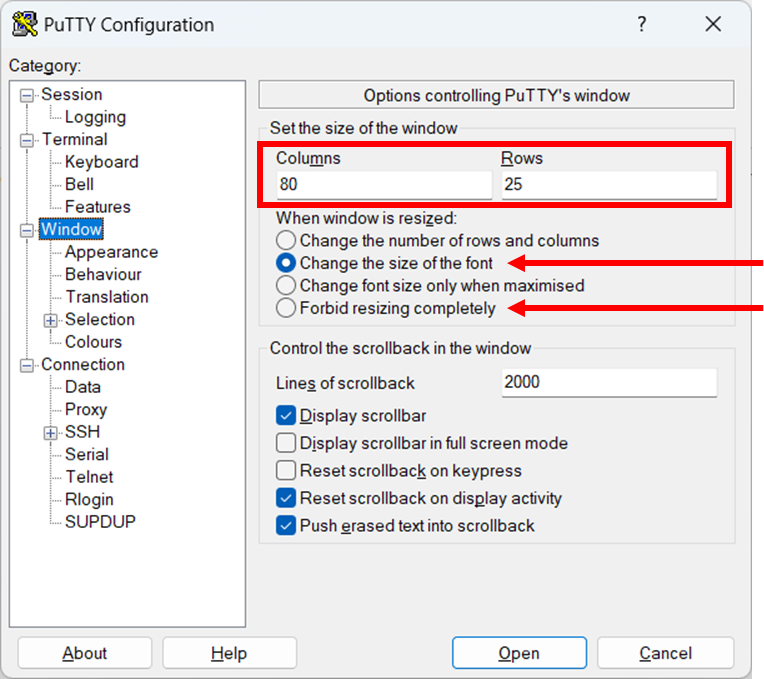Collapse the Session tree node
The image size is (764, 679).
(x=27, y=95)
